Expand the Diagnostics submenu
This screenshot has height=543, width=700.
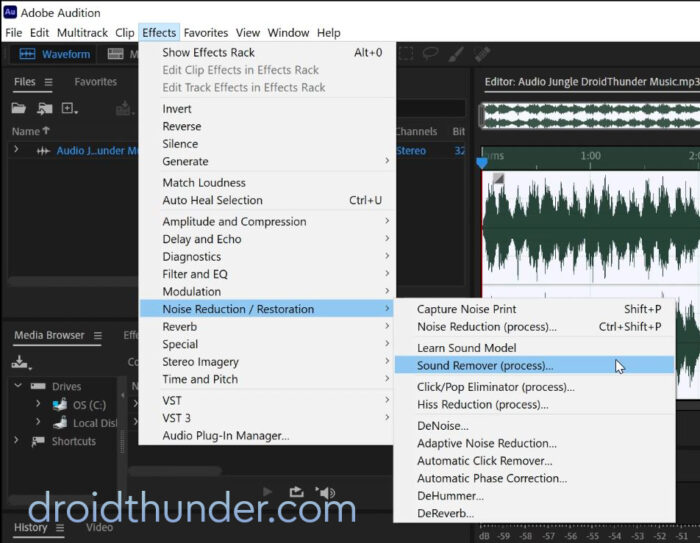tap(267, 257)
